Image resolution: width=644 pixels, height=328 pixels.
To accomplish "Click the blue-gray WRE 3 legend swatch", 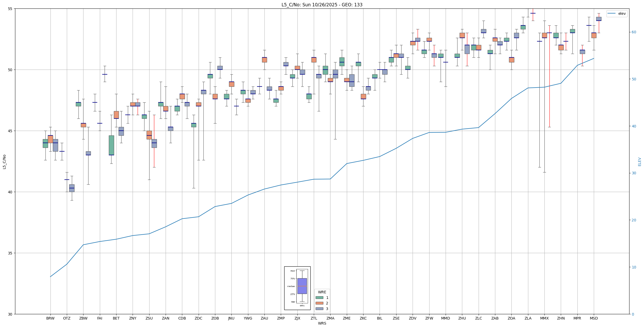I will [319, 309].
